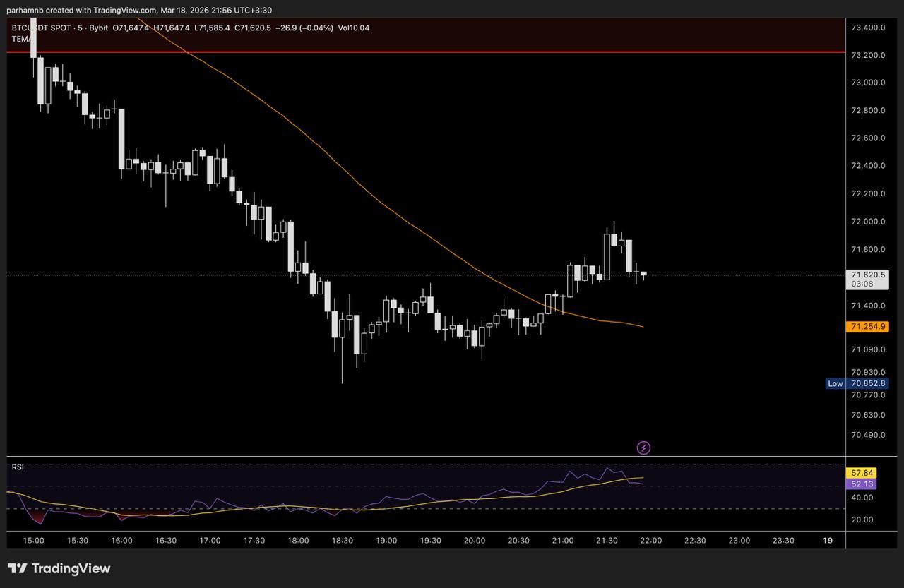Click the 03:08 candle countdown timer
Image resolution: width=904 pixels, height=588 pixels.
pos(862,284)
